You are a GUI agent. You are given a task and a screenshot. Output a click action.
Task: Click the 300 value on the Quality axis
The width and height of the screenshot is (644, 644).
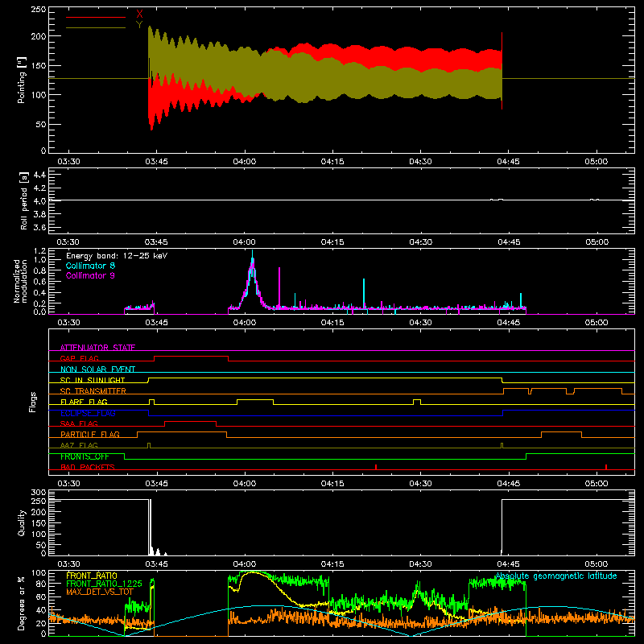tap(39, 493)
